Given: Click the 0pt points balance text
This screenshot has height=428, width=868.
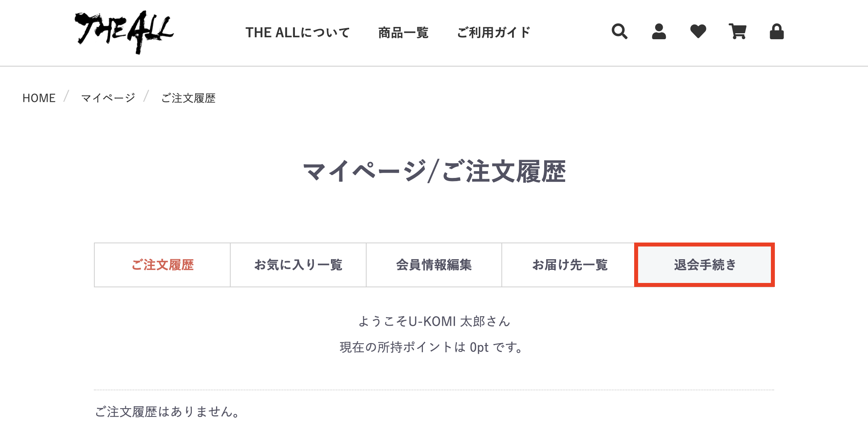Looking at the screenshot, I should 479,348.
